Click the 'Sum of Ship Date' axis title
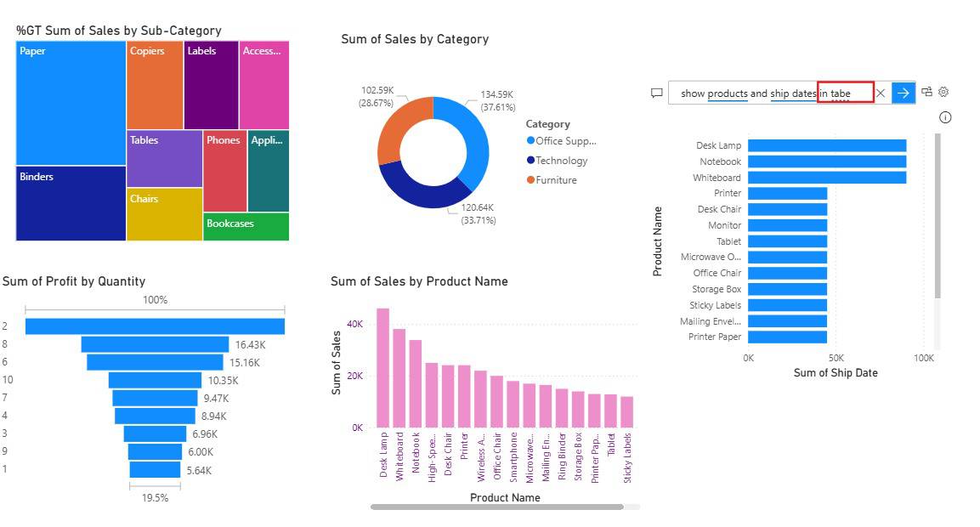Image resolution: width=980 pixels, height=527 pixels. coord(836,372)
